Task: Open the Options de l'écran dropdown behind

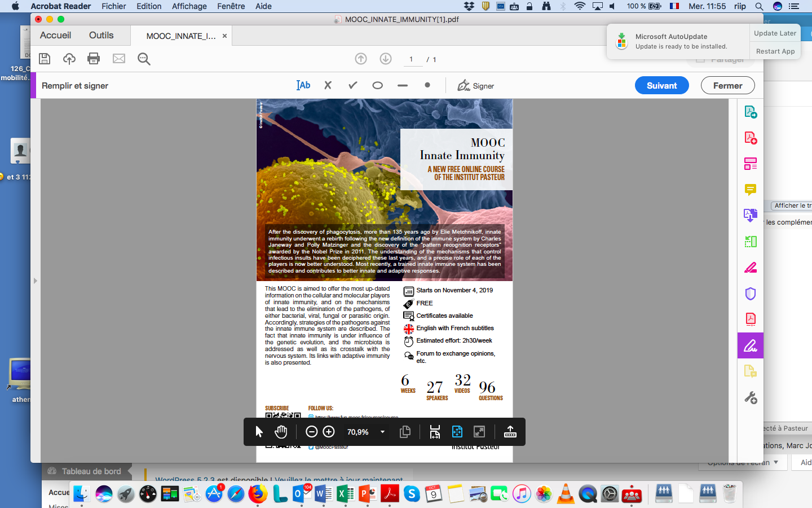Action: 743,463
